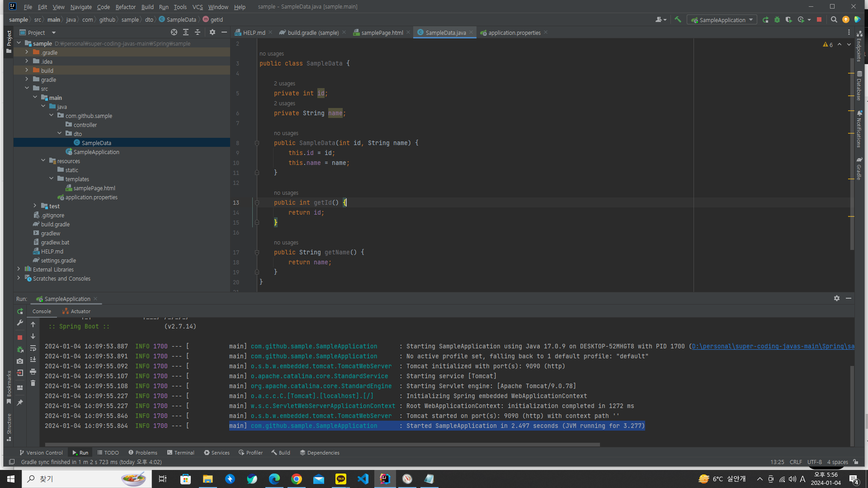Click the warnings indicator showing 6
Viewport: 868px width, 488px height.
(x=828, y=44)
